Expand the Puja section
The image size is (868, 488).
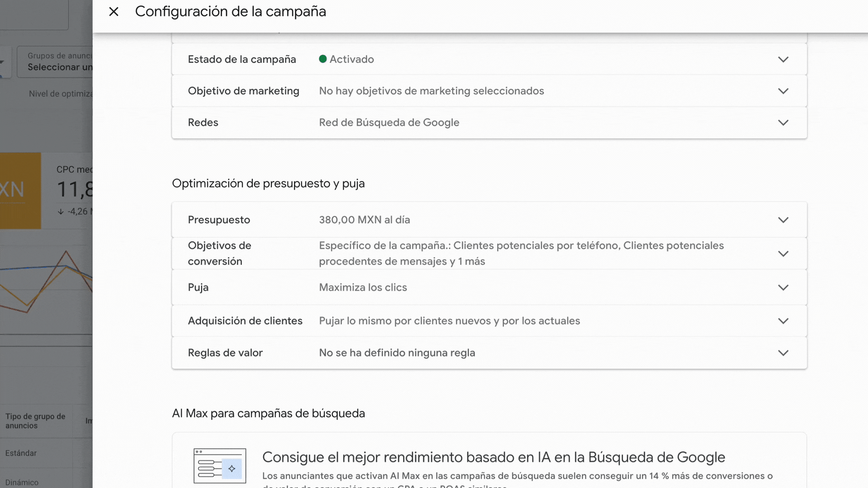pos(783,287)
